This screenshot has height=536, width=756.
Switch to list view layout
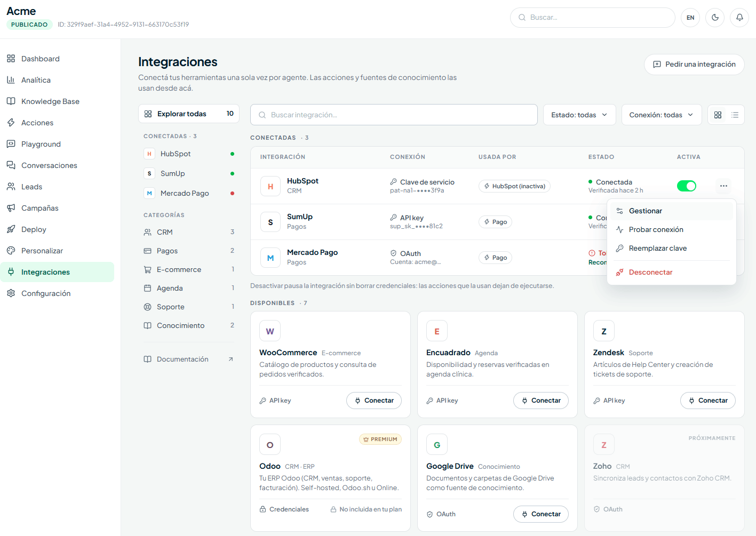[735, 115]
